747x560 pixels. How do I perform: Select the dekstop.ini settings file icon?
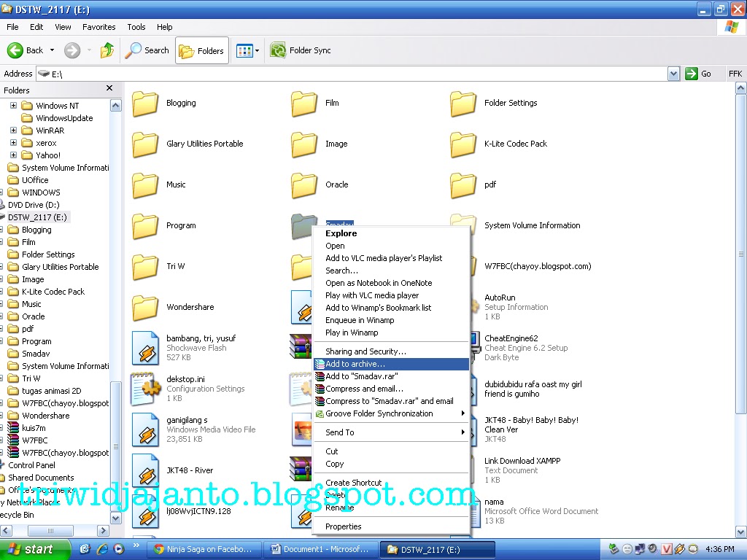tap(145, 389)
